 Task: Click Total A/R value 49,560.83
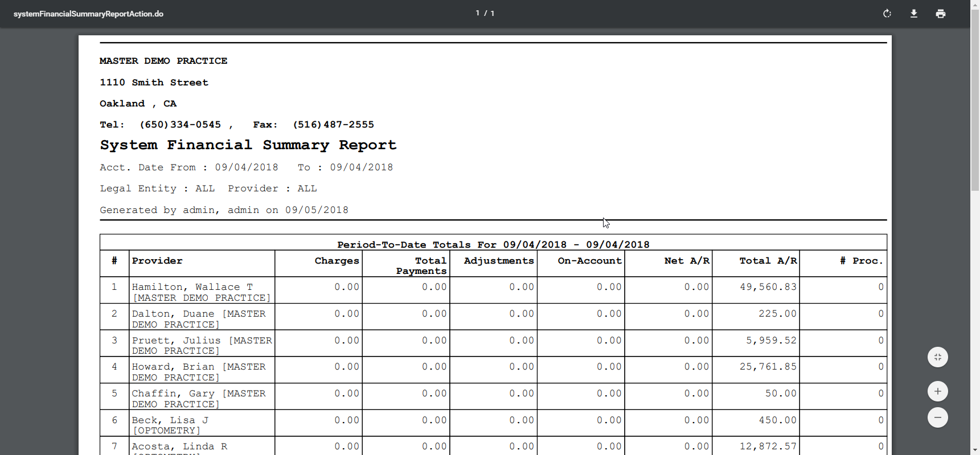tap(768, 287)
